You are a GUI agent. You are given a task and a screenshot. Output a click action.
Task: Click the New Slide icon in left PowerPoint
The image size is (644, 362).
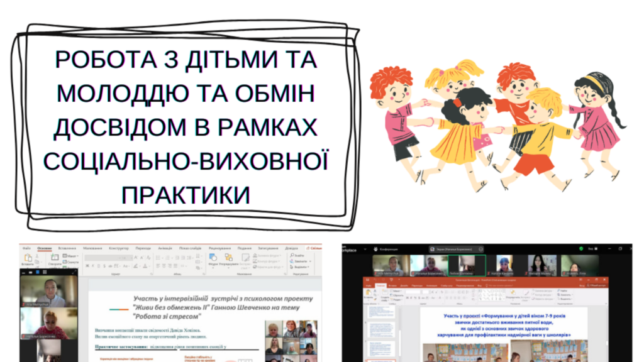(x=55, y=258)
